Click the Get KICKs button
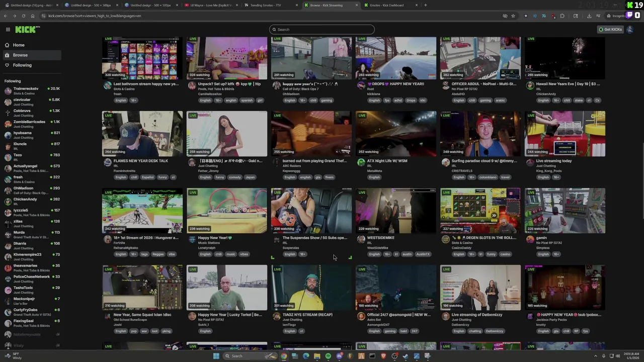Image resolution: width=644 pixels, height=362 pixels. click(x=610, y=30)
